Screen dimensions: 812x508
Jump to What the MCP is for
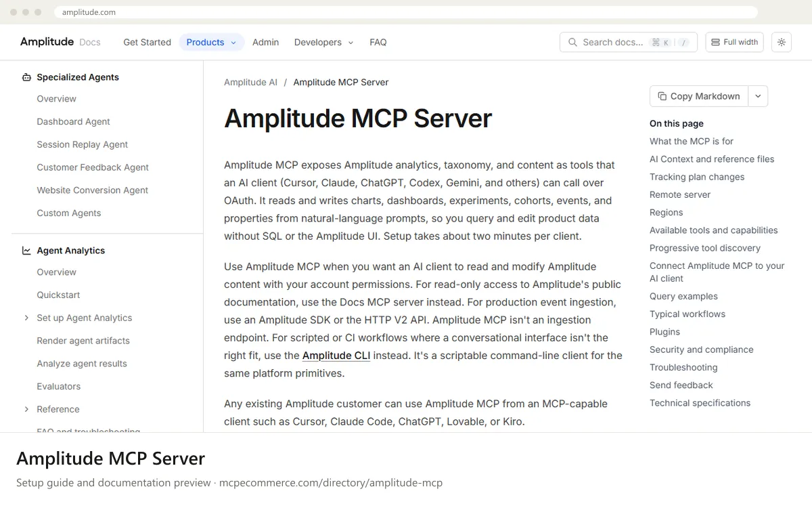[x=692, y=142]
